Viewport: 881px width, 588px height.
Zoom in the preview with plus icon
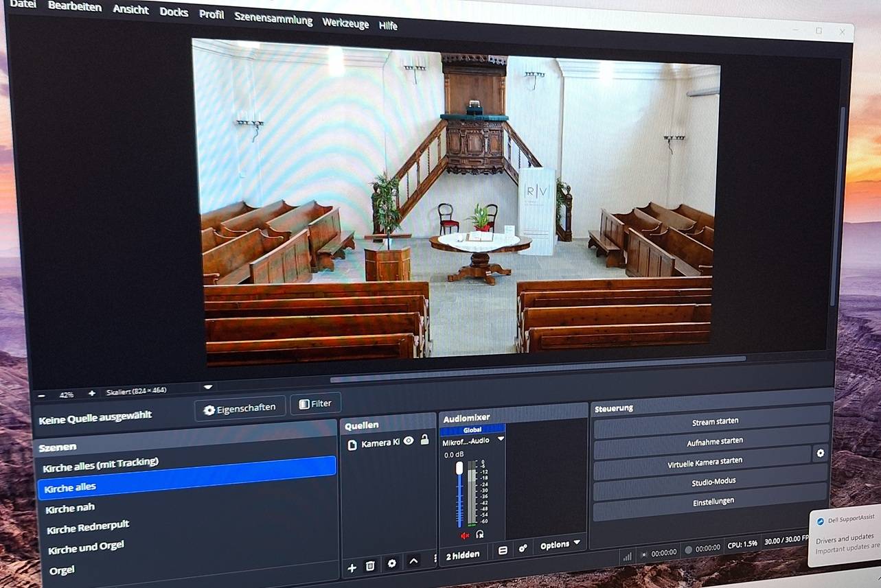[91, 394]
